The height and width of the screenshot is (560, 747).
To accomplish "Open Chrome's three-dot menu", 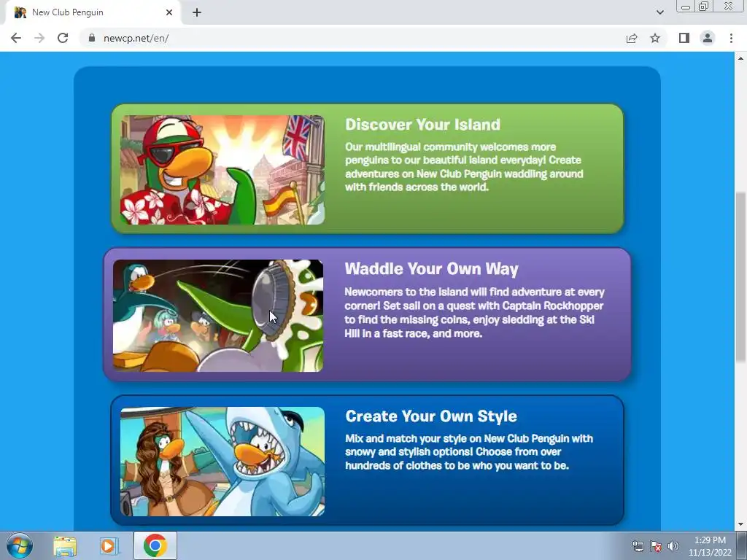I will pyautogui.click(x=731, y=38).
